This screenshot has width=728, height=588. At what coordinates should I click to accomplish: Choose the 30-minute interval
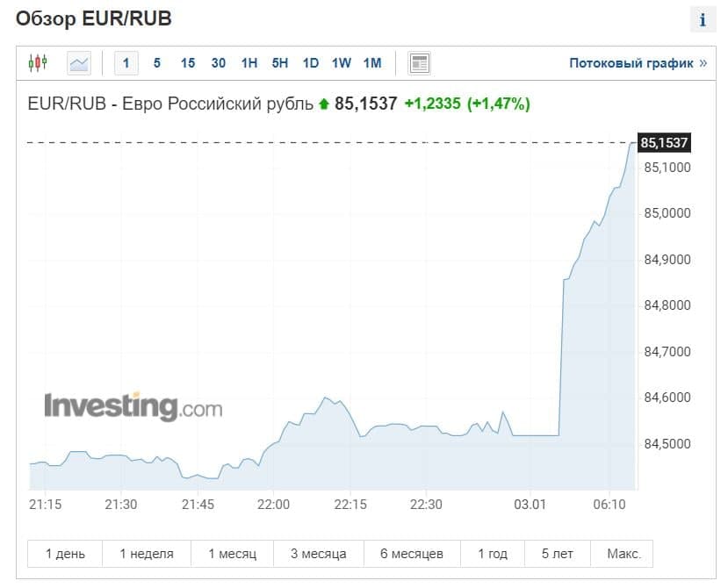(219, 63)
